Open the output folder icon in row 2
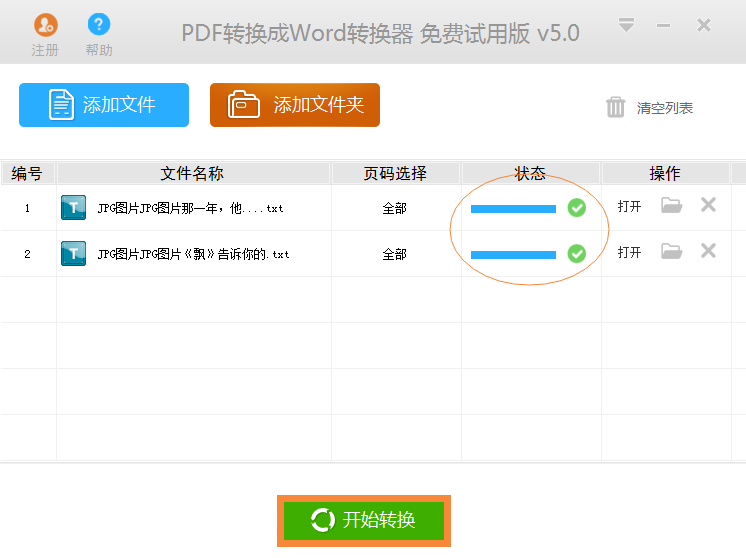The height and width of the screenshot is (558, 746). [672, 251]
